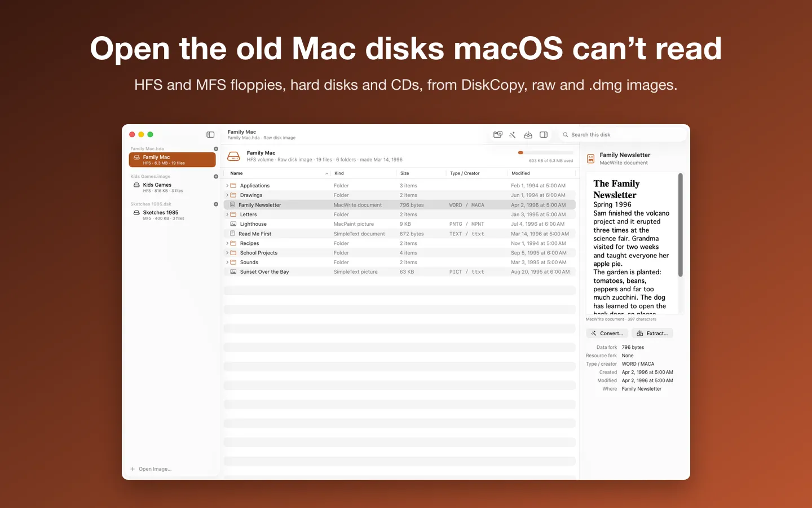
Task: Expand the Applications folder
Action: tap(227, 186)
